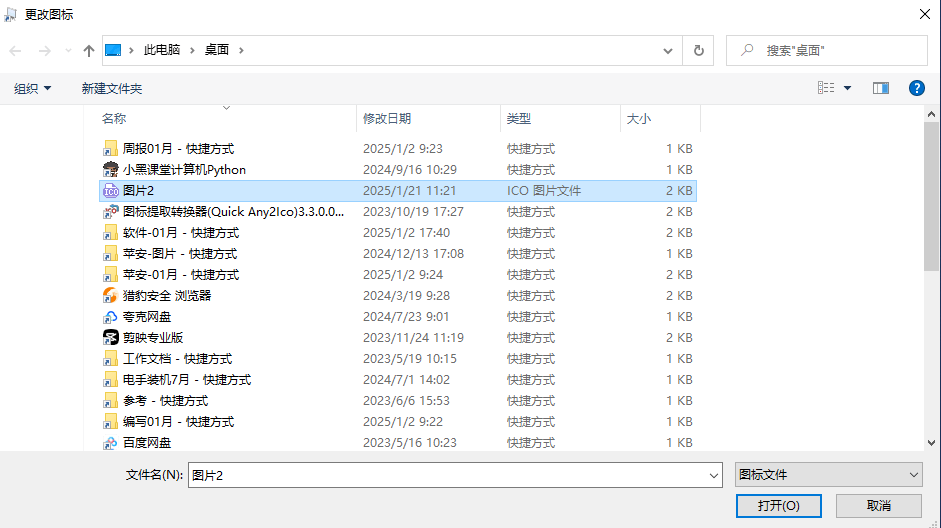Toggle the preview pane
Image resolution: width=941 pixels, height=528 pixels.
point(880,88)
